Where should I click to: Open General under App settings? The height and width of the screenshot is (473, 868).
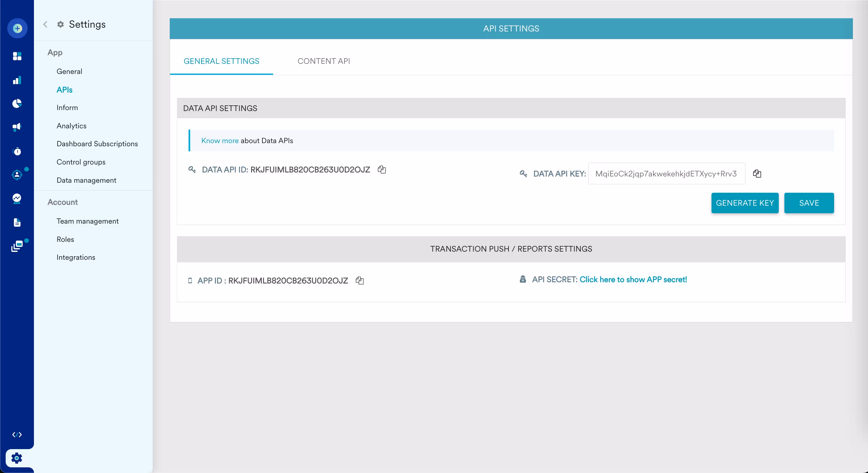[69, 71]
